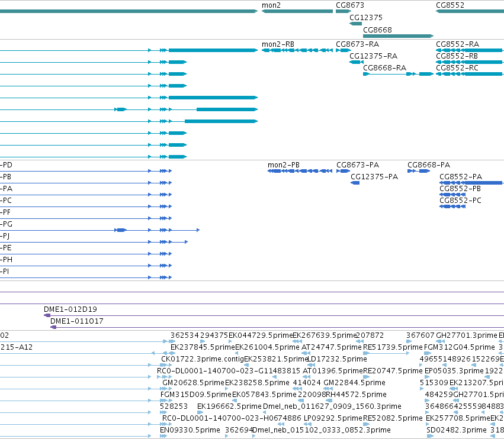
Task: Click the truncated -PJ label at left
Action: 5,236
